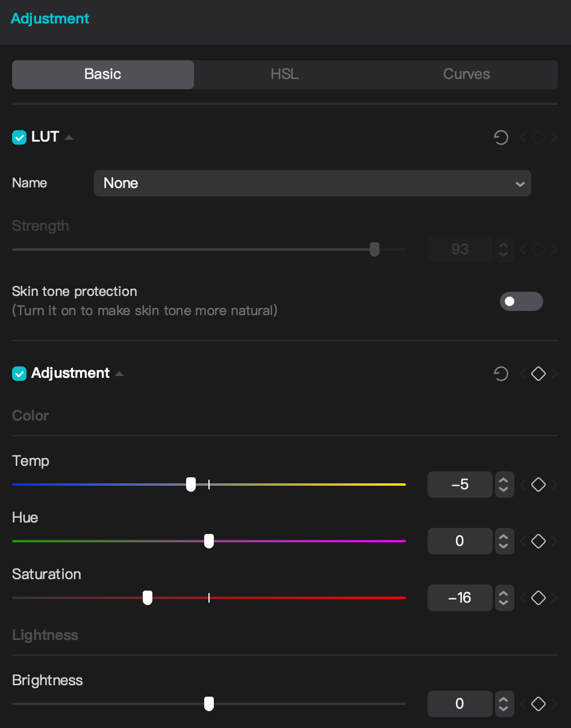
Task: Add keyframe diamond for Brightness
Action: point(538,704)
